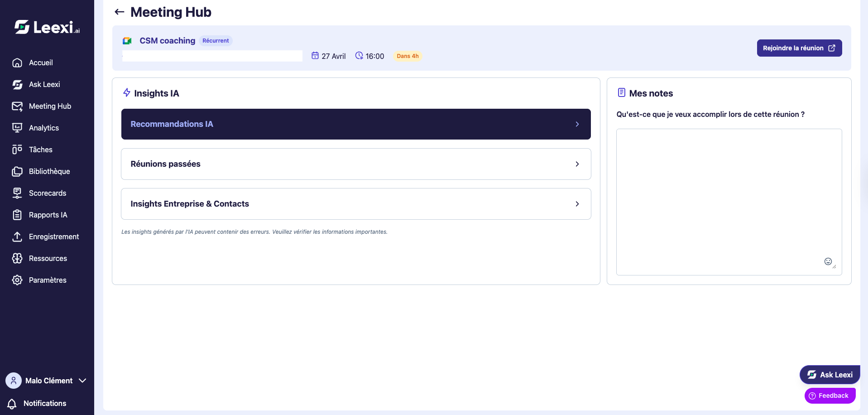
Task: Open the Paramètres gear icon
Action: (17, 280)
